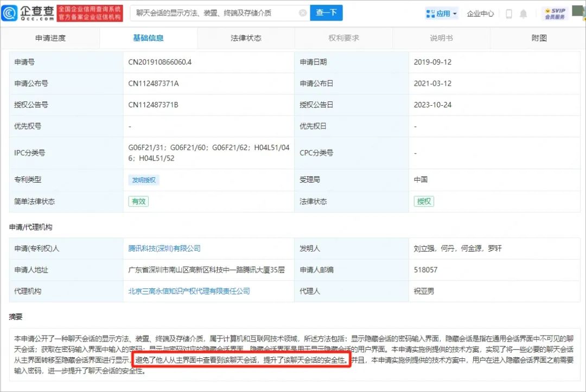
Task: Click the 优先权号 row label
Action: tap(28, 126)
